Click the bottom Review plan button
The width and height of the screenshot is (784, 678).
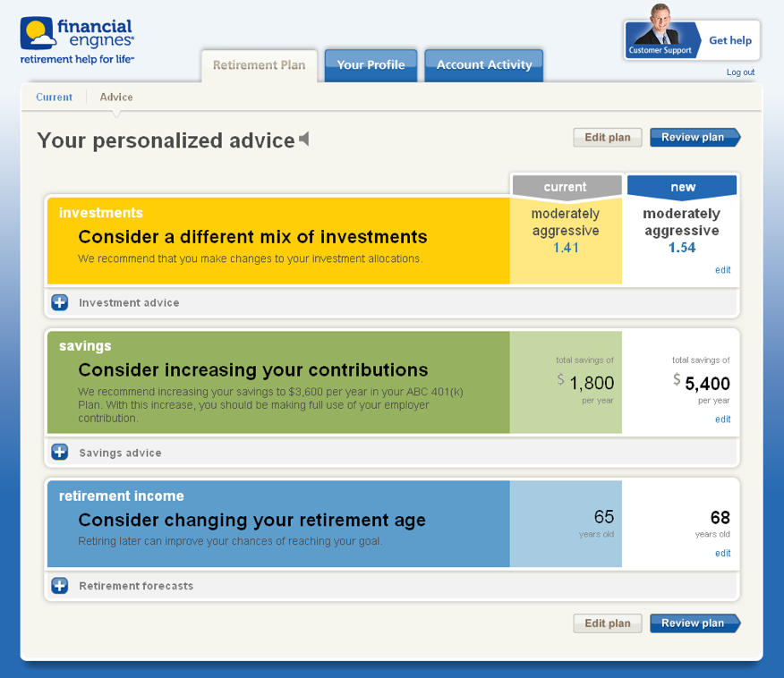click(x=695, y=623)
